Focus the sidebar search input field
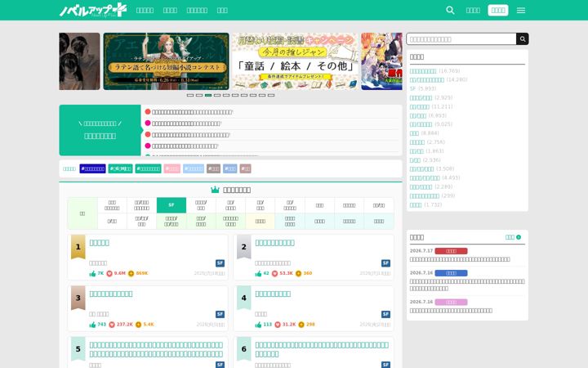588x368 pixels. [x=461, y=39]
